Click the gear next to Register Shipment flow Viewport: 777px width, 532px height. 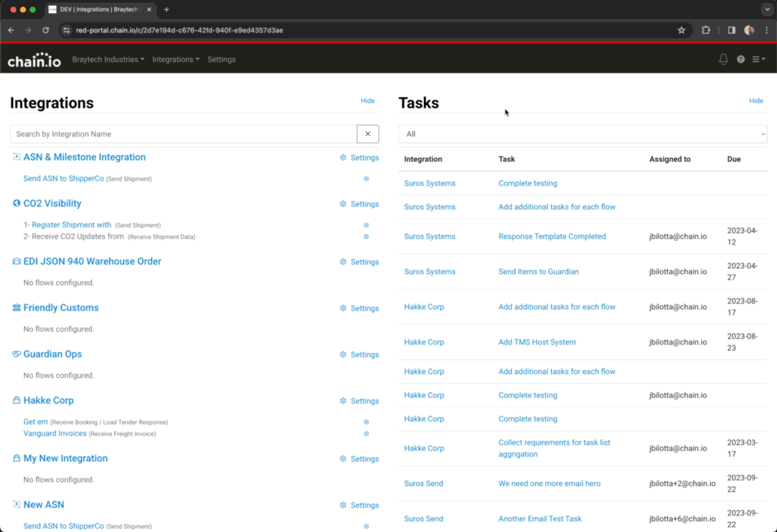tap(366, 224)
